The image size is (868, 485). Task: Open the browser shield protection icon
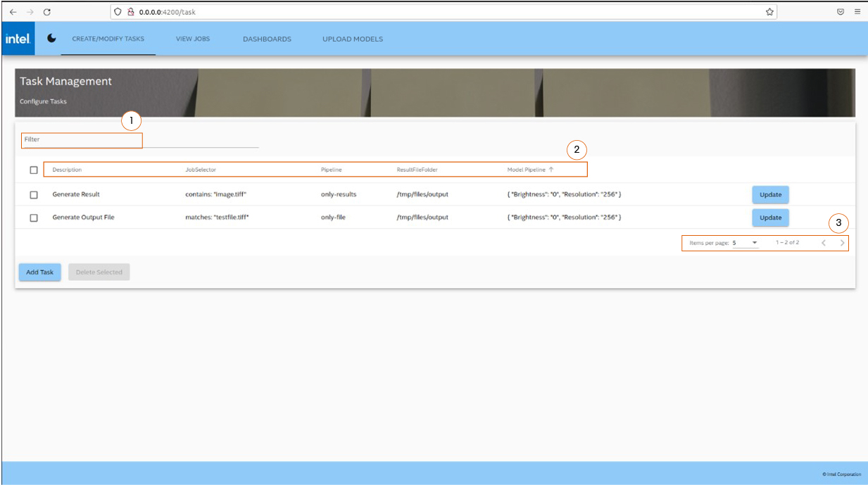117,11
